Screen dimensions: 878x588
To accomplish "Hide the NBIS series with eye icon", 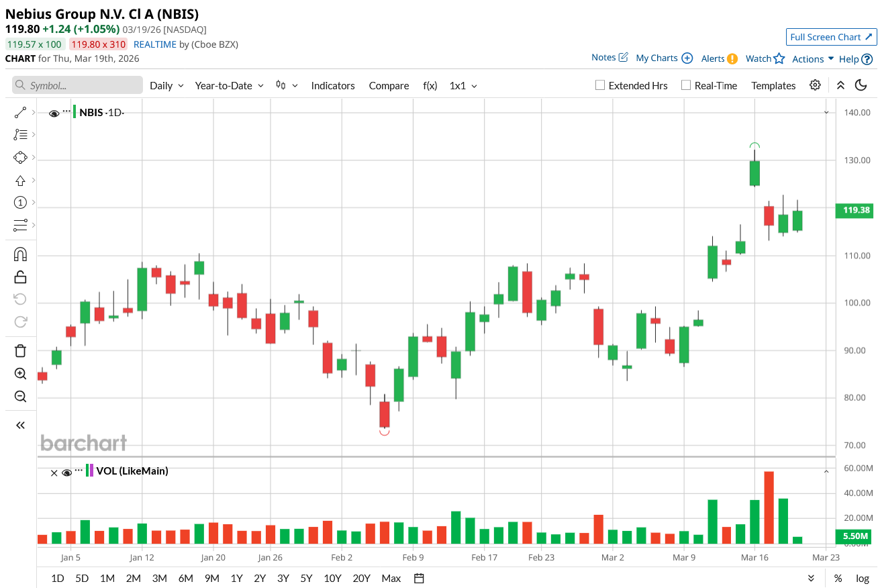I will point(54,113).
